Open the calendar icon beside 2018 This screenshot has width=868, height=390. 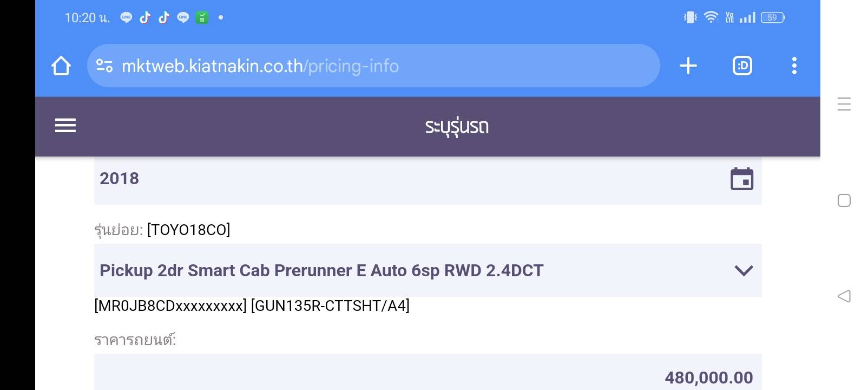point(741,179)
